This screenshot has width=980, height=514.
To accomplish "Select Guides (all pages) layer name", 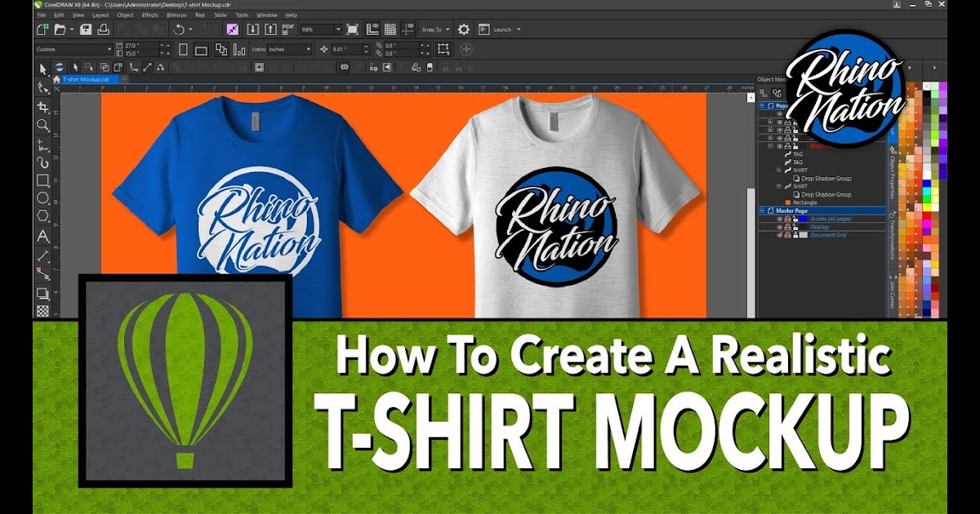I will (x=831, y=219).
